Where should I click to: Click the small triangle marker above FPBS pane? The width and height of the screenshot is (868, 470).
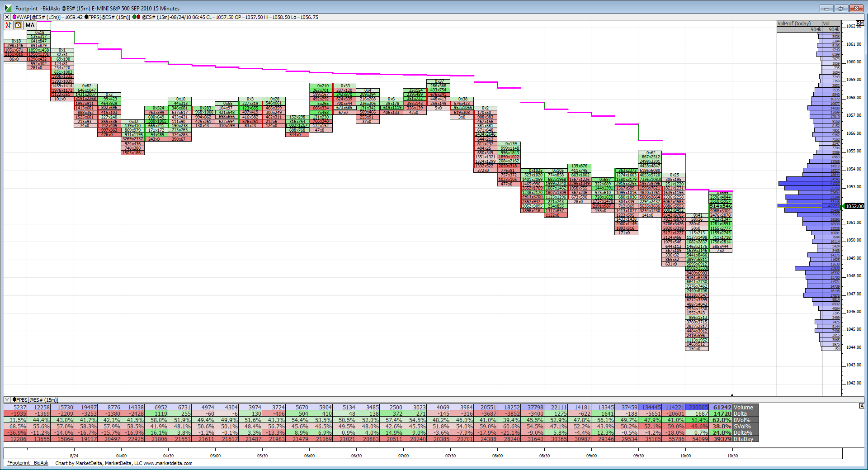(732, 395)
